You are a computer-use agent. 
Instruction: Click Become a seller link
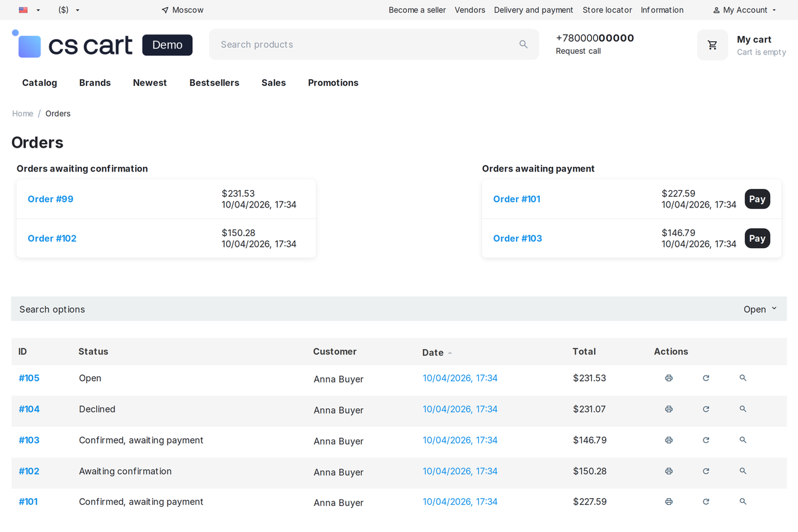coord(417,10)
